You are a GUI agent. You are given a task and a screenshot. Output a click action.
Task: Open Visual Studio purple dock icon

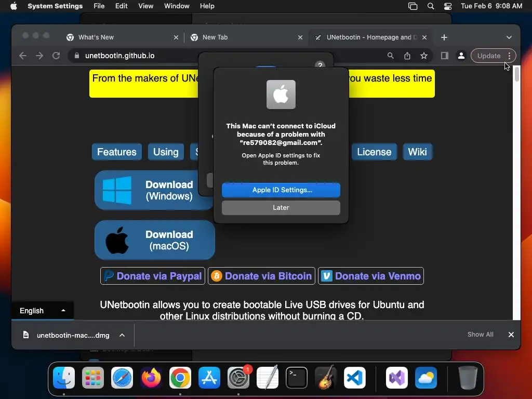coord(396,378)
